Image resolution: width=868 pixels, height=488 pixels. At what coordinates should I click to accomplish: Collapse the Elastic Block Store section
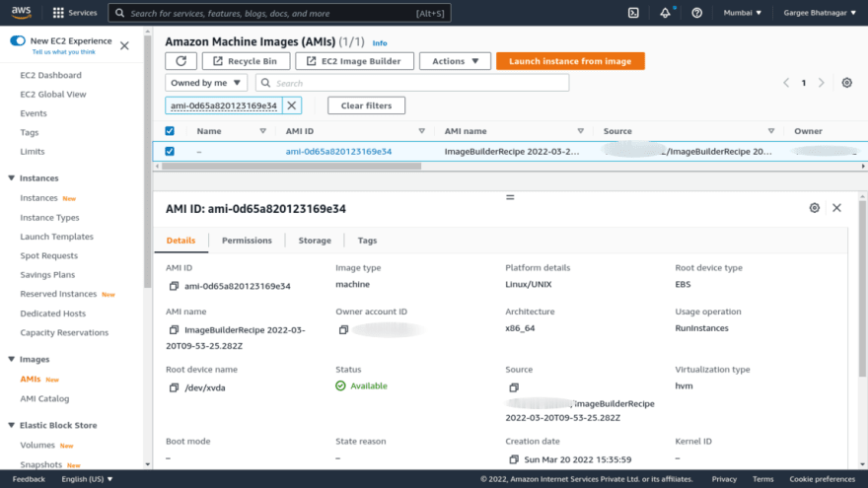click(x=11, y=425)
